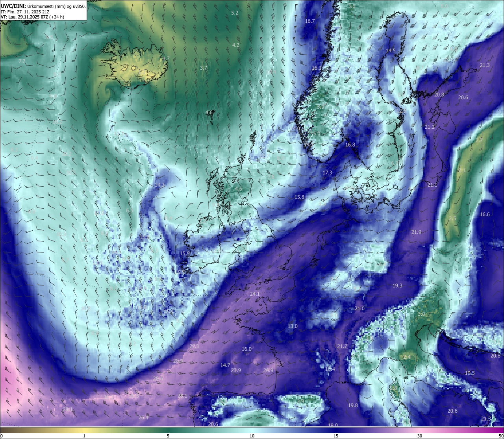The height and width of the screenshot is (439, 504).
Task: Click the map value '19.0' at the bottom edge
Action: coord(333,425)
